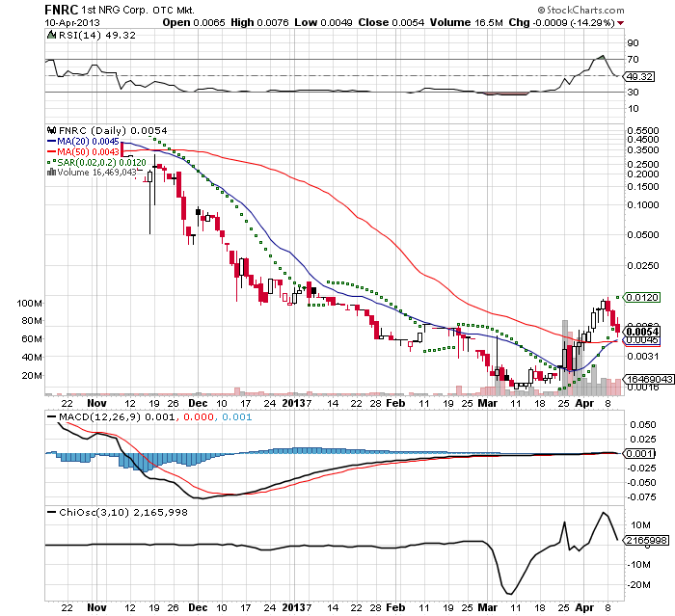
Task: Click the Close 0.0054 header value
Action: [391, 23]
